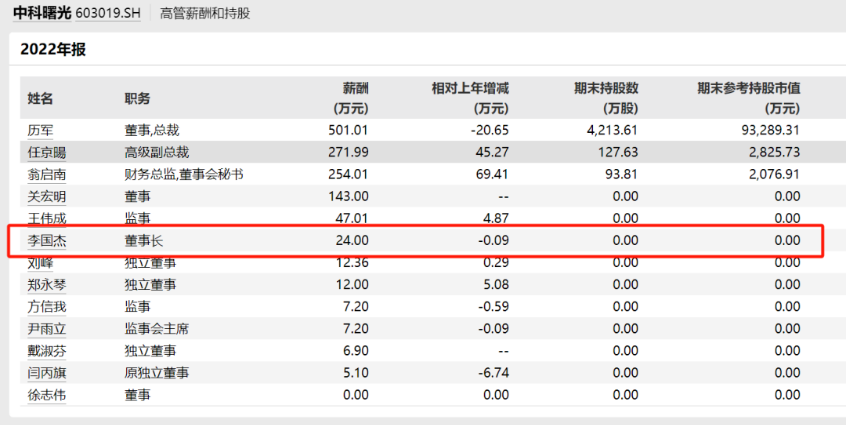862x425 pixels.
Task: Click the 中科曙光 company name
Action: pos(43,13)
